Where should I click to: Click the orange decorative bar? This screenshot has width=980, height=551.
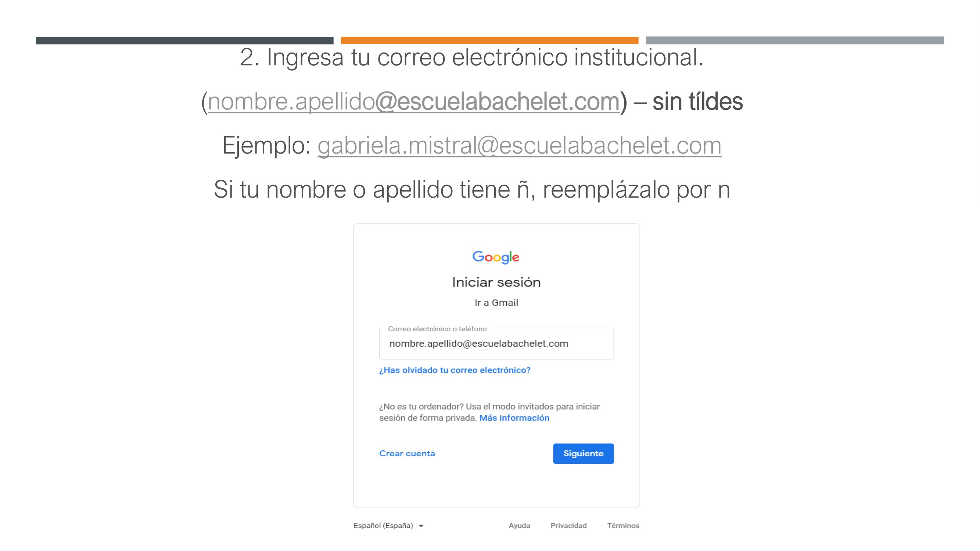click(489, 40)
